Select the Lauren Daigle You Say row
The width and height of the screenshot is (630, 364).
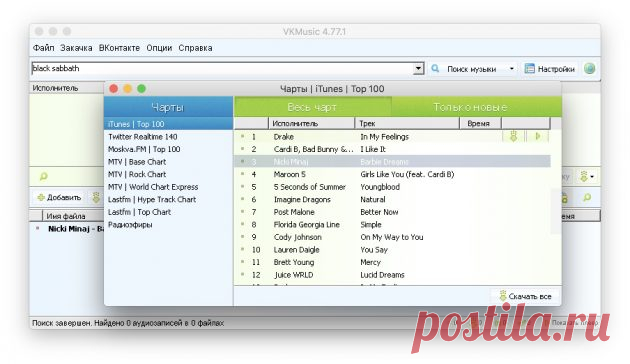tap(392, 249)
